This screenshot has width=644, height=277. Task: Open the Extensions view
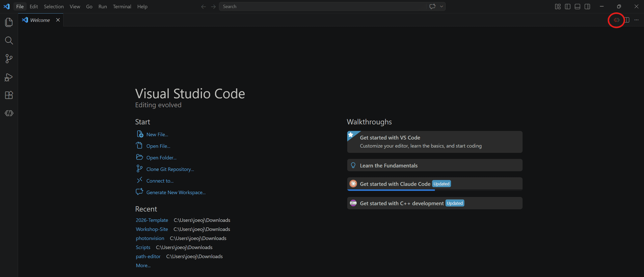click(9, 95)
